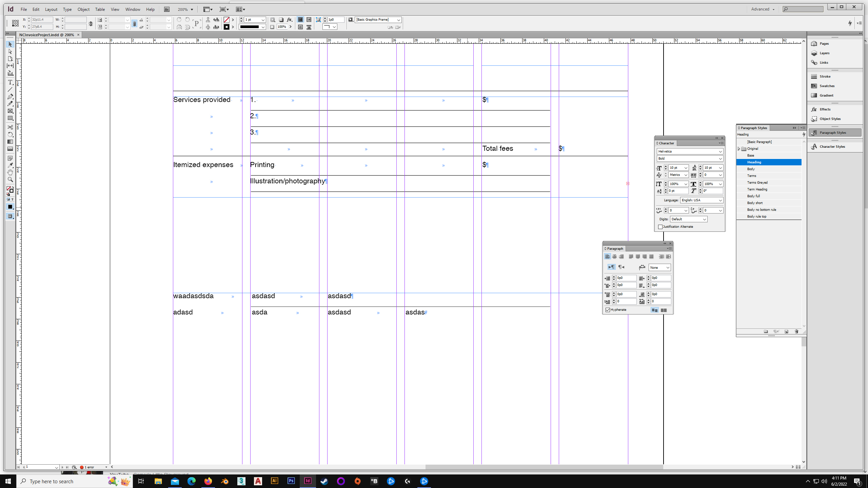Viewport: 868px width, 488px height.
Task: Select the Hand tool
Action: click(x=10, y=172)
